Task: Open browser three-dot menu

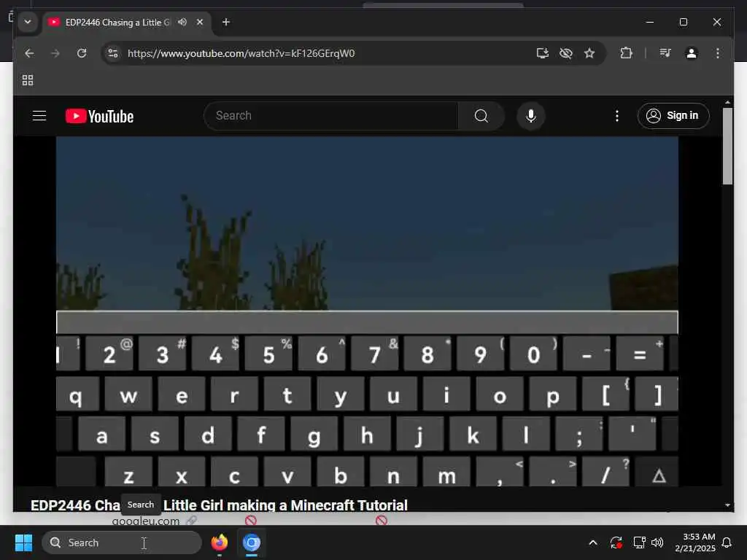Action: pos(718,53)
